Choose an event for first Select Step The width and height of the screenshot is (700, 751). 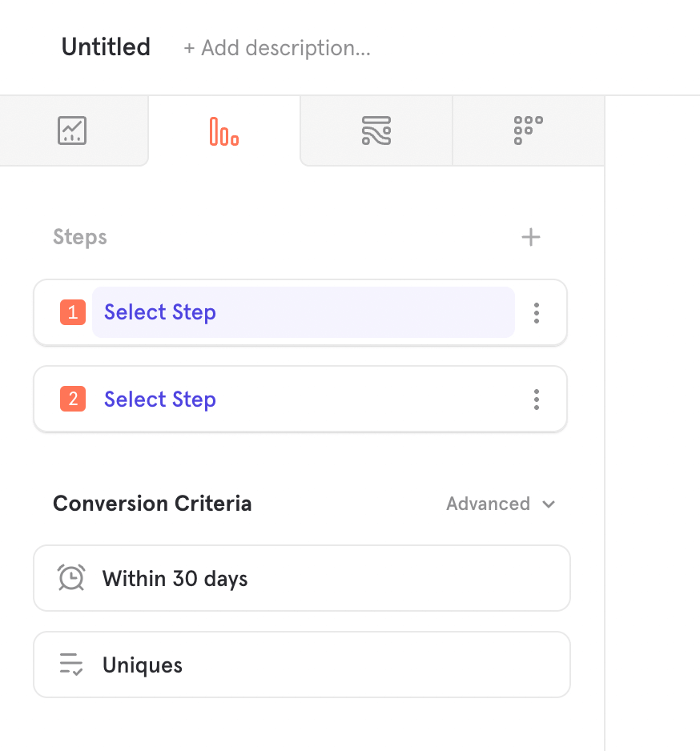click(303, 312)
